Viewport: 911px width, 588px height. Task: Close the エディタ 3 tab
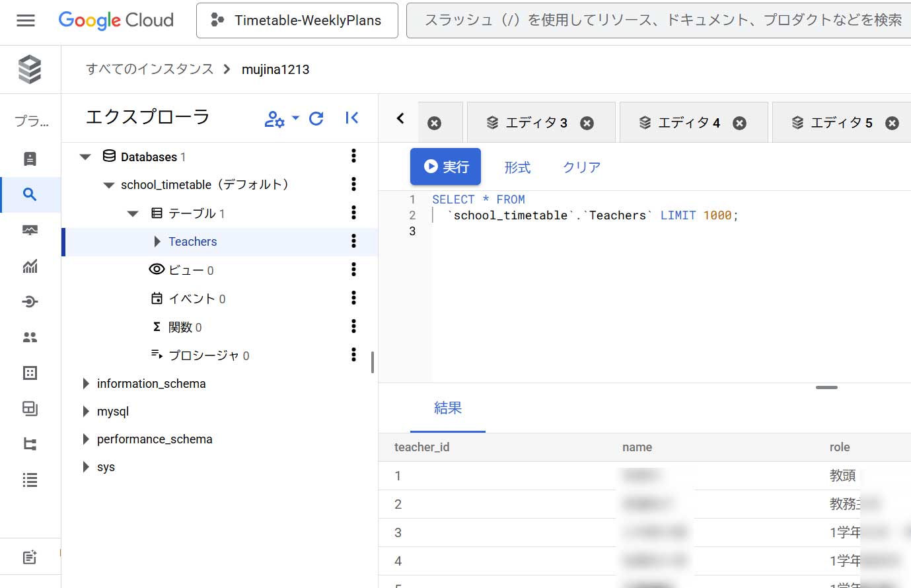coord(587,123)
